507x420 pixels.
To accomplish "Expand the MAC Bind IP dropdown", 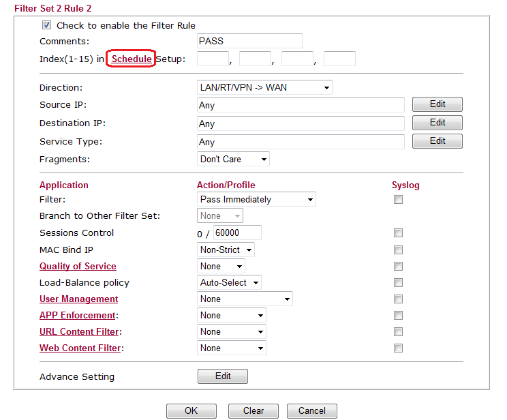I will coord(226,250).
